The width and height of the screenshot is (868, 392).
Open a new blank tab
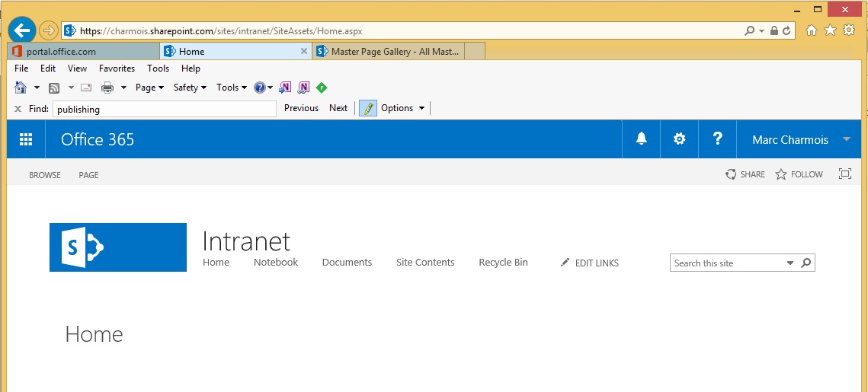click(475, 52)
